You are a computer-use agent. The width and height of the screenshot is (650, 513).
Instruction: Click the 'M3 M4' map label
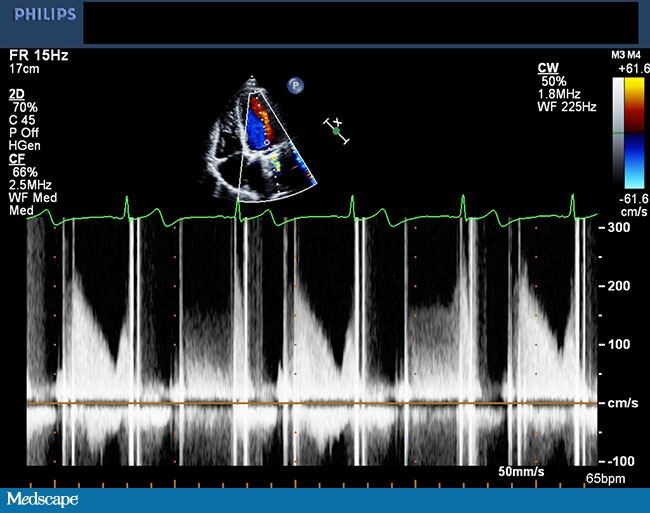coord(626,55)
